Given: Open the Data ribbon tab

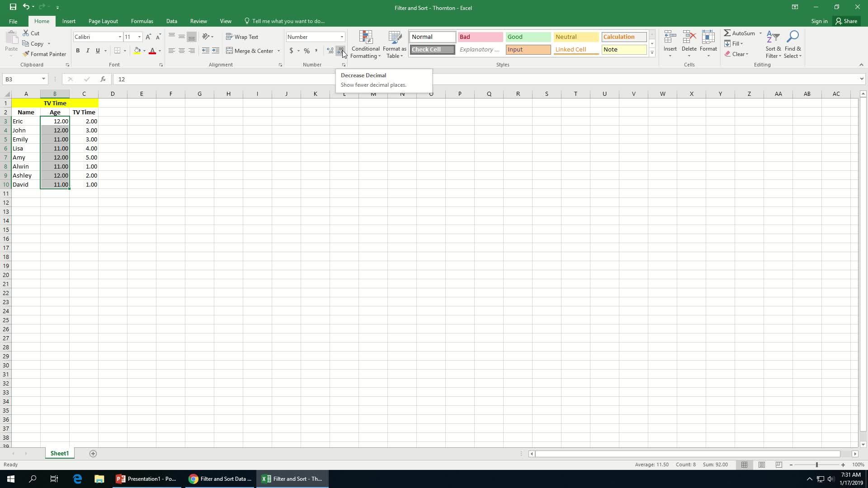Looking at the screenshot, I should (171, 21).
